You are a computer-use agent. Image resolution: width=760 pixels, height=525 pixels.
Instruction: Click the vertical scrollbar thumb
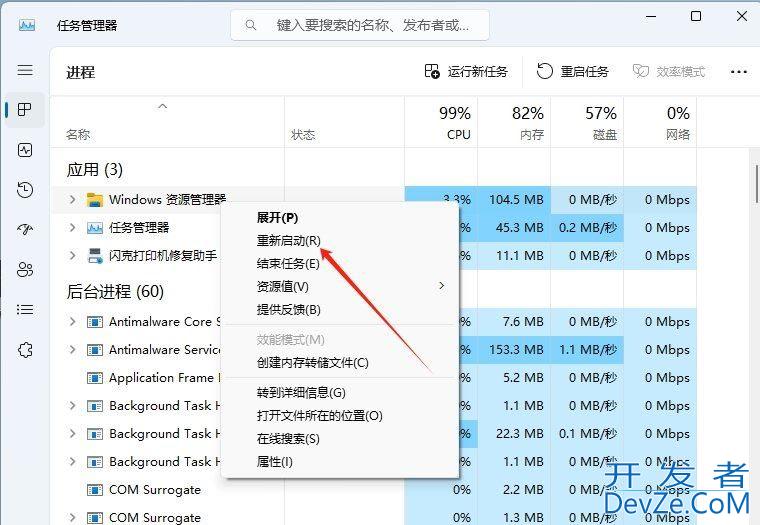pyautogui.click(x=757, y=184)
